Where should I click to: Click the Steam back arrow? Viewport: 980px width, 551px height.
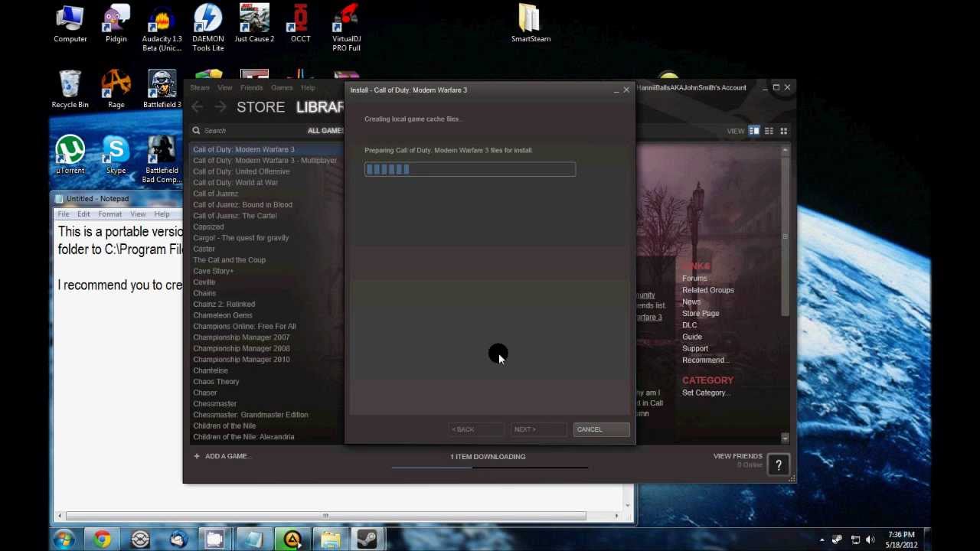198,107
